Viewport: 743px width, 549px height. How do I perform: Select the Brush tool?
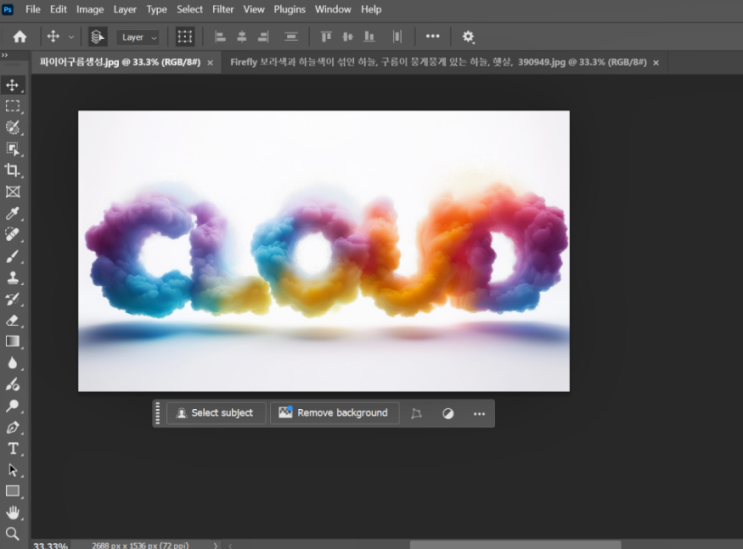12,256
